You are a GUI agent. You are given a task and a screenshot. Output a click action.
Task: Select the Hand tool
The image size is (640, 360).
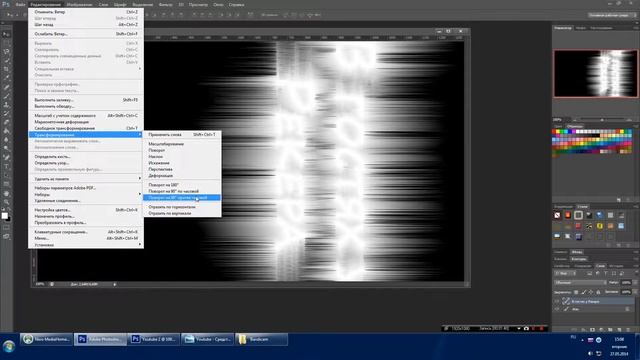[6, 193]
